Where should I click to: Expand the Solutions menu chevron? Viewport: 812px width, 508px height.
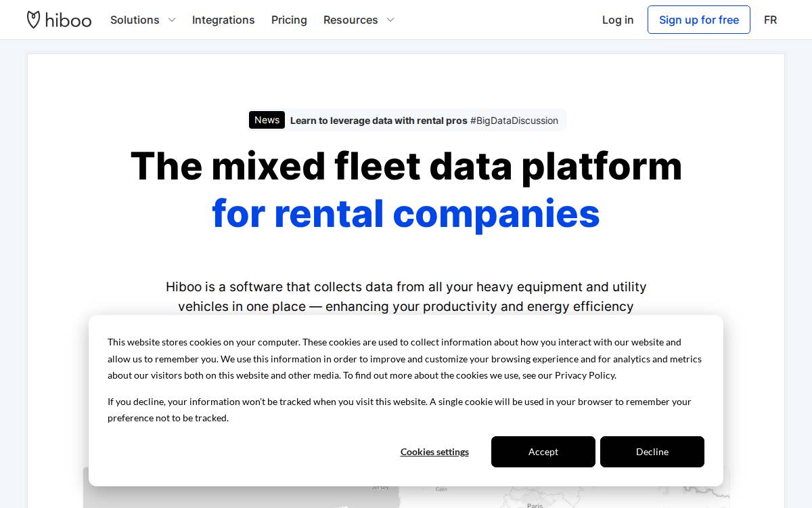[172, 20]
